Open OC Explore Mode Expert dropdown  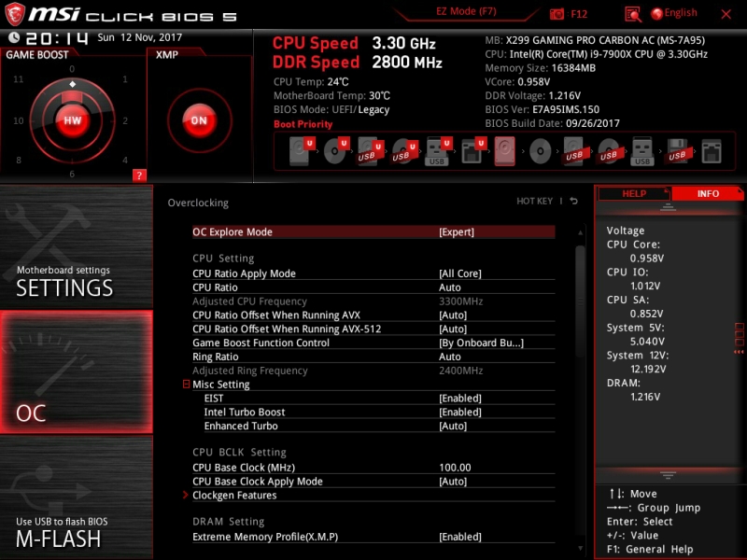click(x=457, y=231)
